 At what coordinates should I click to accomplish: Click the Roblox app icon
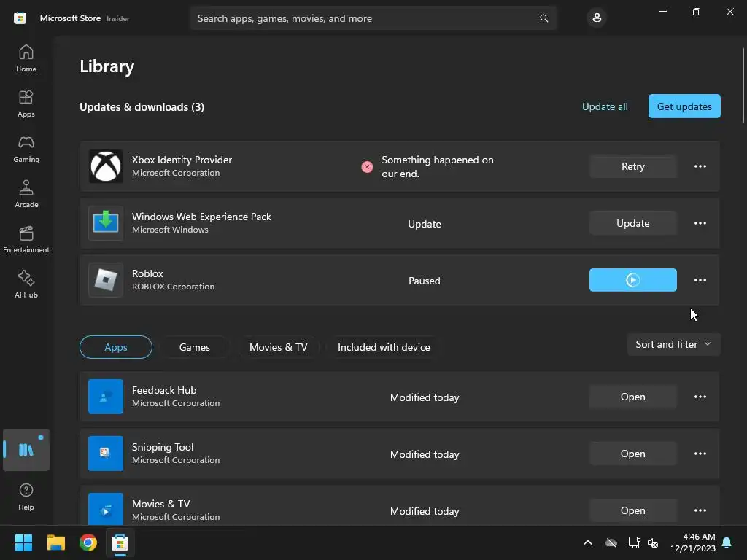tap(106, 280)
